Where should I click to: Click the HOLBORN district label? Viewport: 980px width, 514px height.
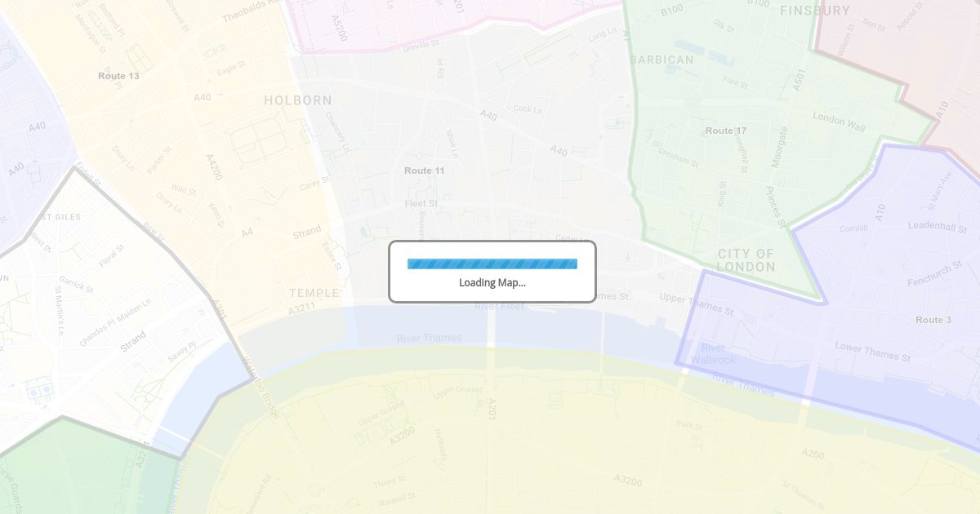pyautogui.click(x=298, y=100)
